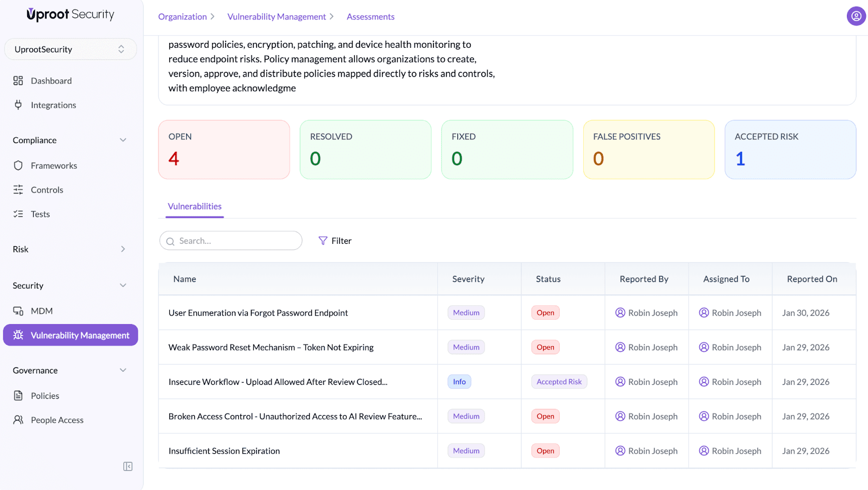Open Dashboard from the sidebar
This screenshot has height=490, width=868.
51,81
